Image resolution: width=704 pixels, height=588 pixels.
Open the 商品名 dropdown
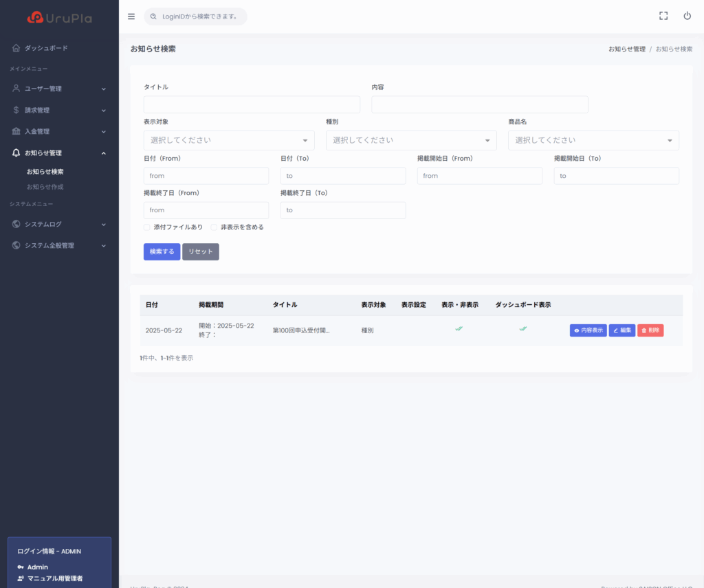point(593,140)
